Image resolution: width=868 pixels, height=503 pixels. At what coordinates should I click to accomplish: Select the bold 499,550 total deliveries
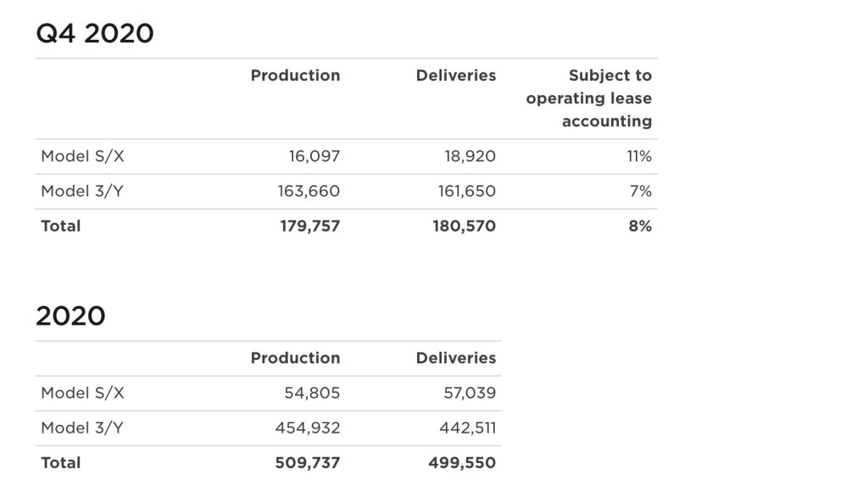tap(464, 462)
